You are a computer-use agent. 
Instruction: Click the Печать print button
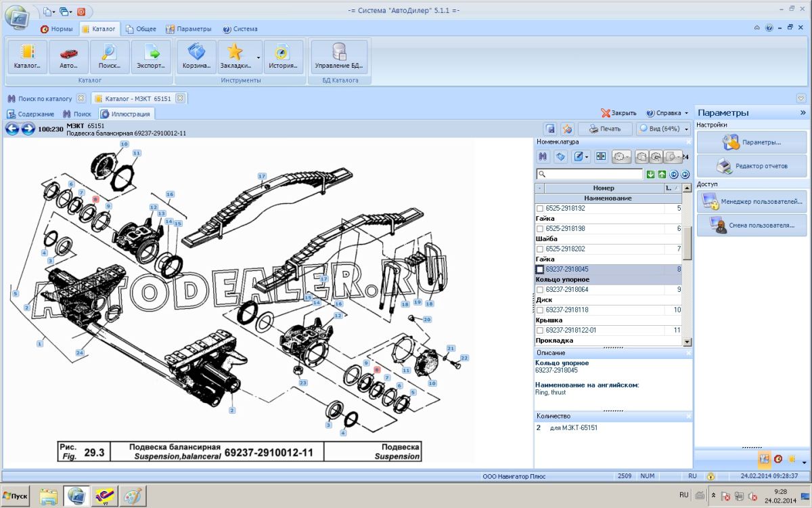(x=604, y=129)
